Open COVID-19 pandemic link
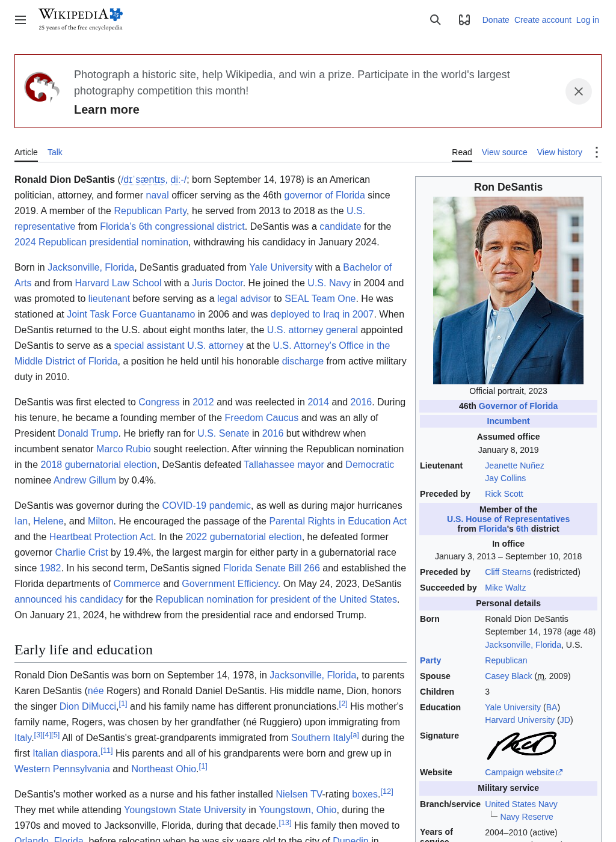 click(x=206, y=505)
